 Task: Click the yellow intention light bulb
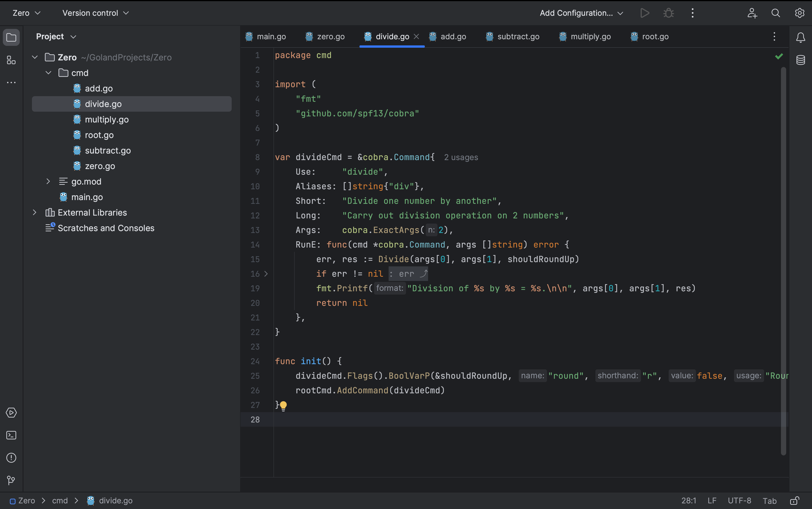click(283, 406)
